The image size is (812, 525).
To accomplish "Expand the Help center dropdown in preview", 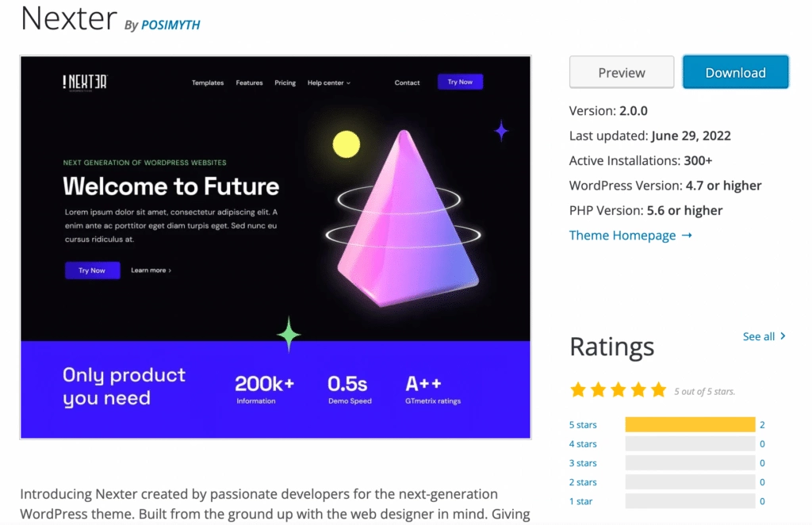I will coord(329,82).
